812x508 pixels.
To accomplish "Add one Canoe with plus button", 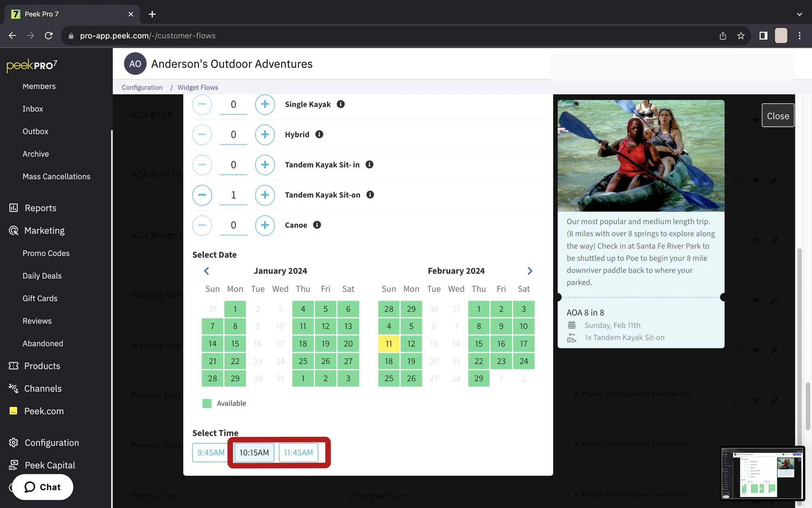I will 264,225.
